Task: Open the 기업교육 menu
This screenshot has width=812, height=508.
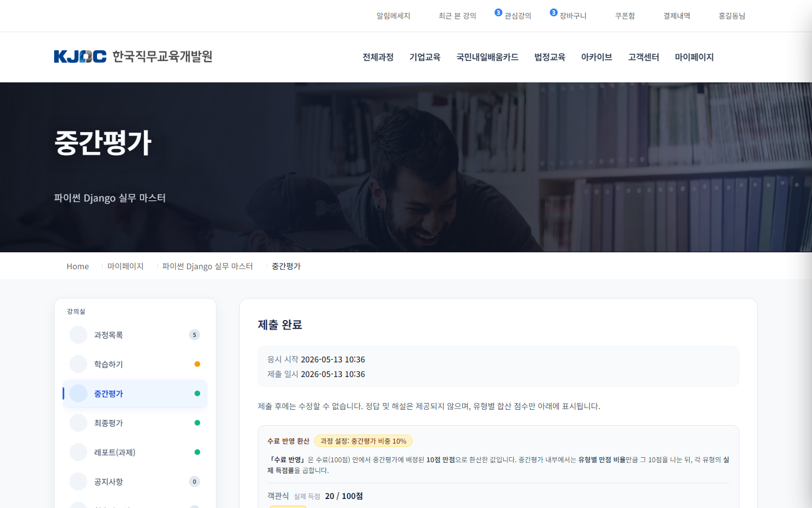Action: 425,57
